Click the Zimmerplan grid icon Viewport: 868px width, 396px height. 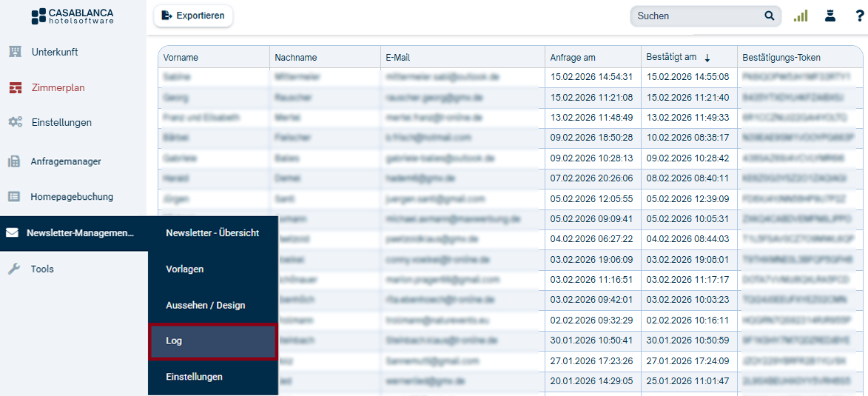(x=15, y=87)
